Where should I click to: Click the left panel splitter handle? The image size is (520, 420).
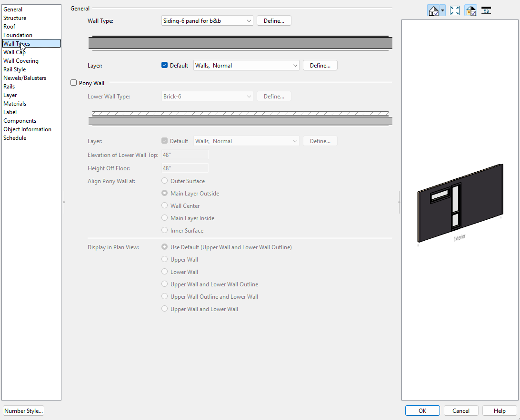click(64, 202)
